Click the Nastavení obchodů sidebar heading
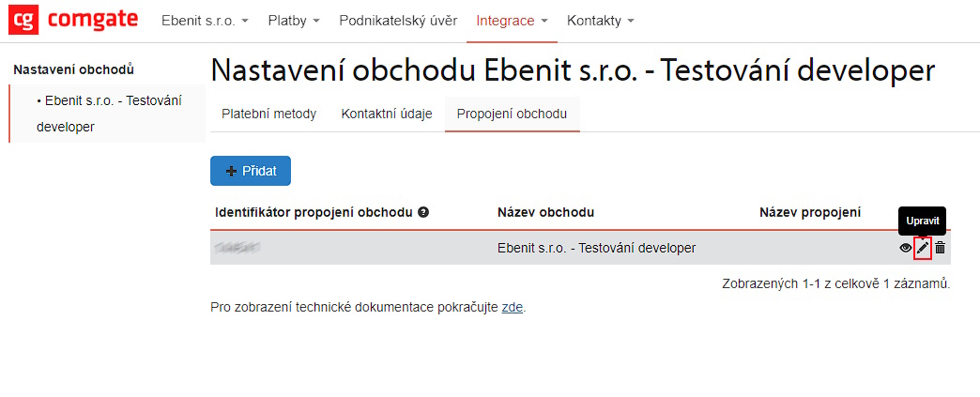980x397 pixels. click(74, 69)
